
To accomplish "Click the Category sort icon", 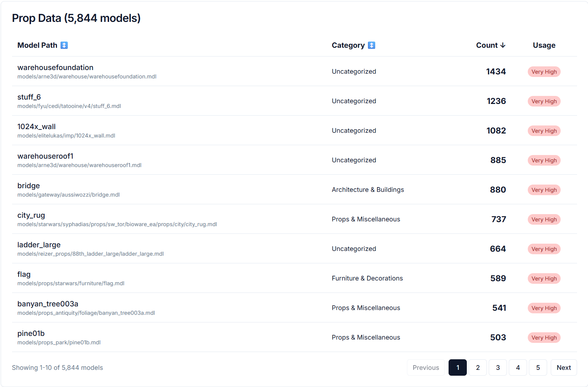I will tap(372, 45).
